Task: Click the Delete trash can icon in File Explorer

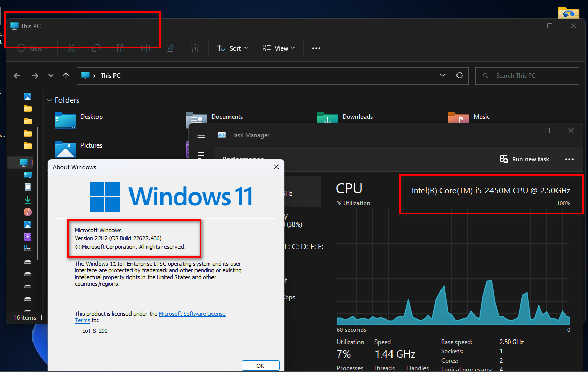Action: pos(195,48)
